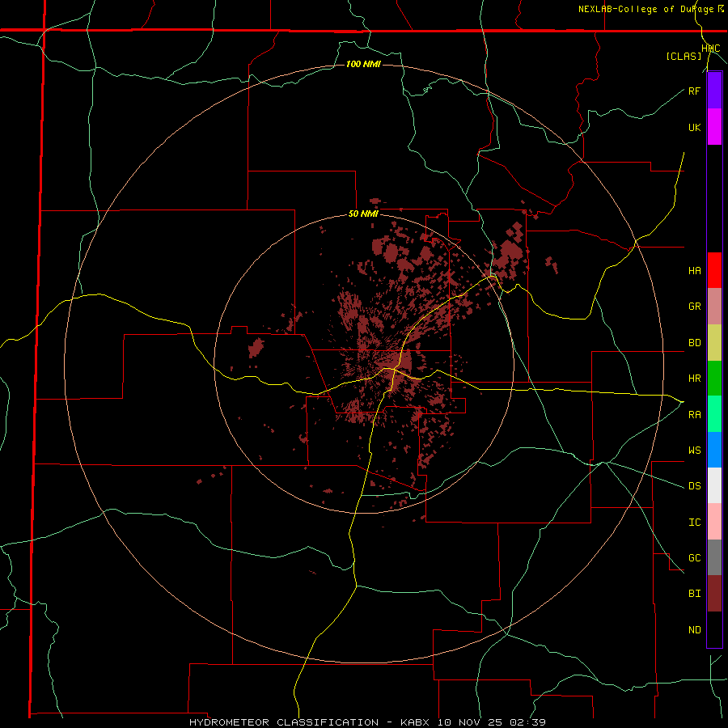This screenshot has width=728, height=728.
Task: Click the DS legend label
Action: [694, 485]
